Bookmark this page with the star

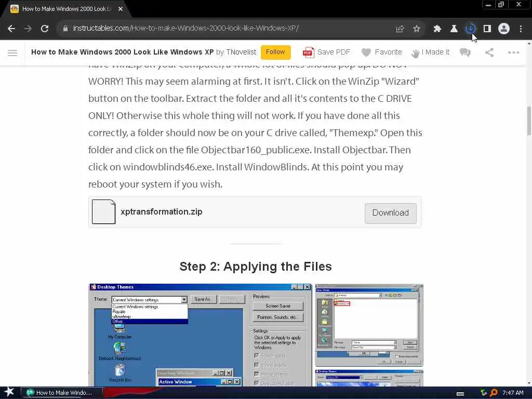click(x=417, y=29)
